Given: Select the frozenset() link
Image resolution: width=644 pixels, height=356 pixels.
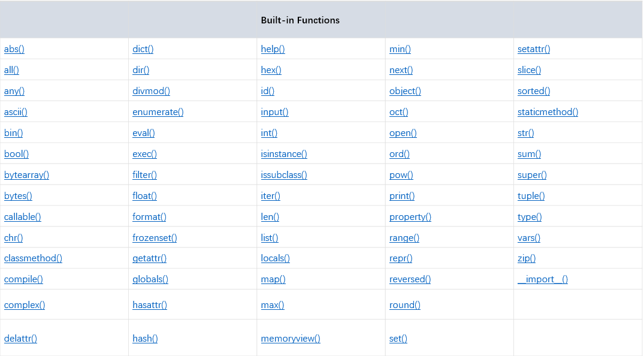Looking at the screenshot, I should tap(155, 238).
